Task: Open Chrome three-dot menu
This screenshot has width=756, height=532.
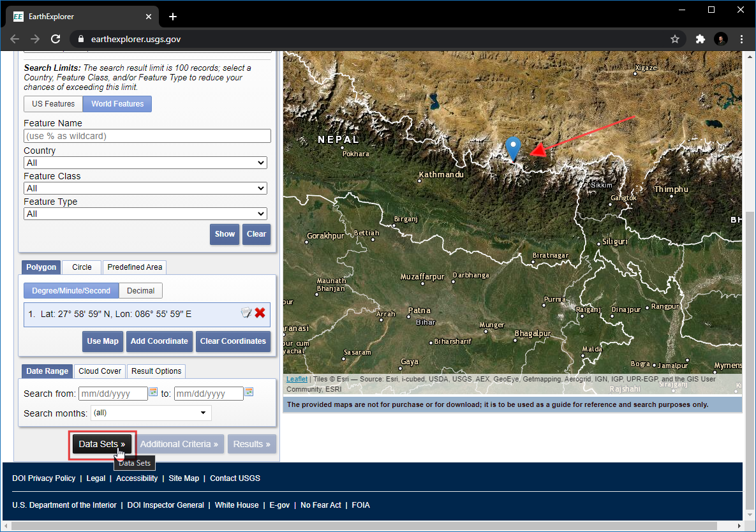Action: (x=741, y=39)
